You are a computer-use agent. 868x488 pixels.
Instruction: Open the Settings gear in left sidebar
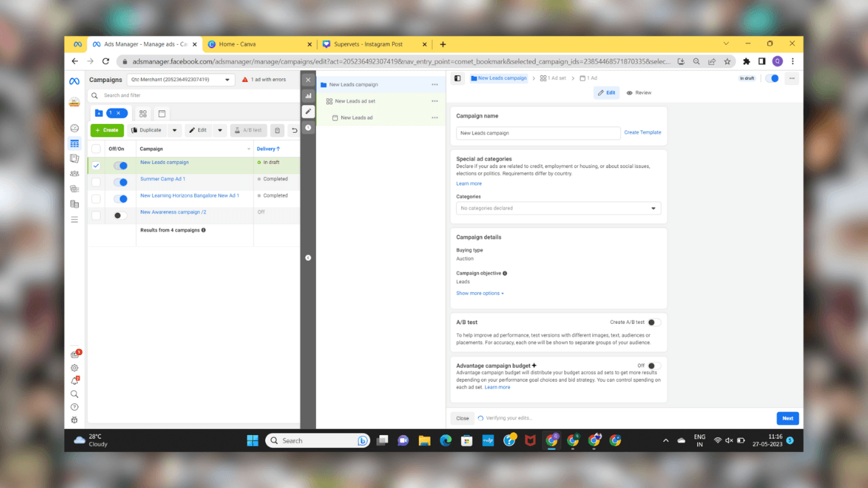[75, 368]
